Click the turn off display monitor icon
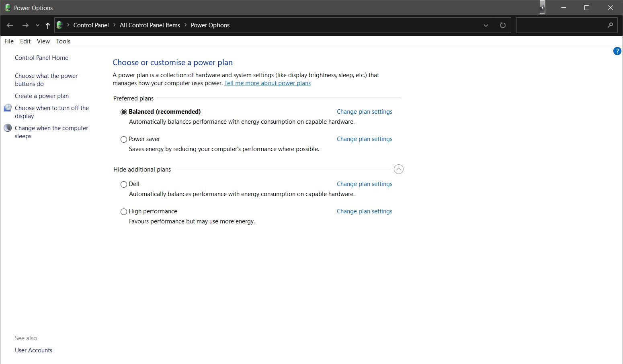623x364 pixels. 8,108
